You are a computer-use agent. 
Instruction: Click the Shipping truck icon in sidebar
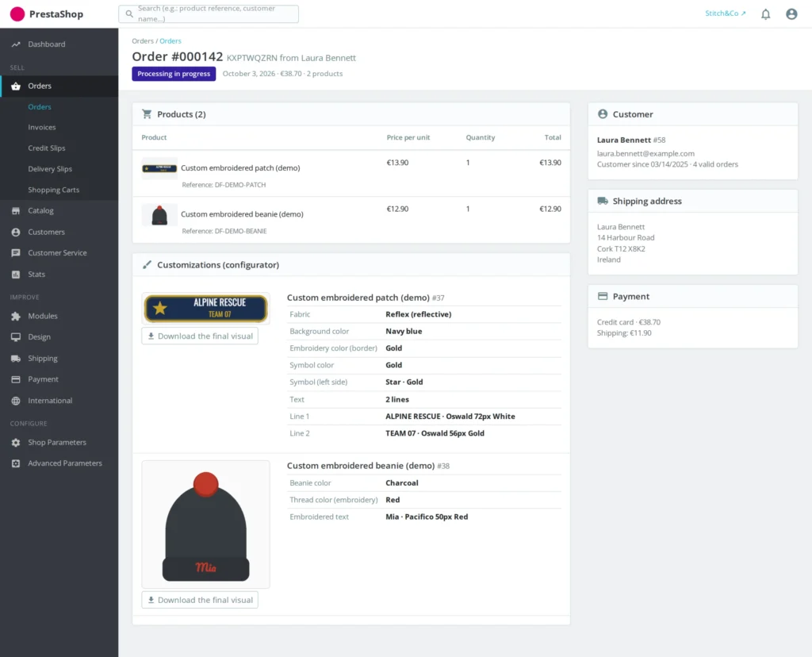click(x=16, y=359)
